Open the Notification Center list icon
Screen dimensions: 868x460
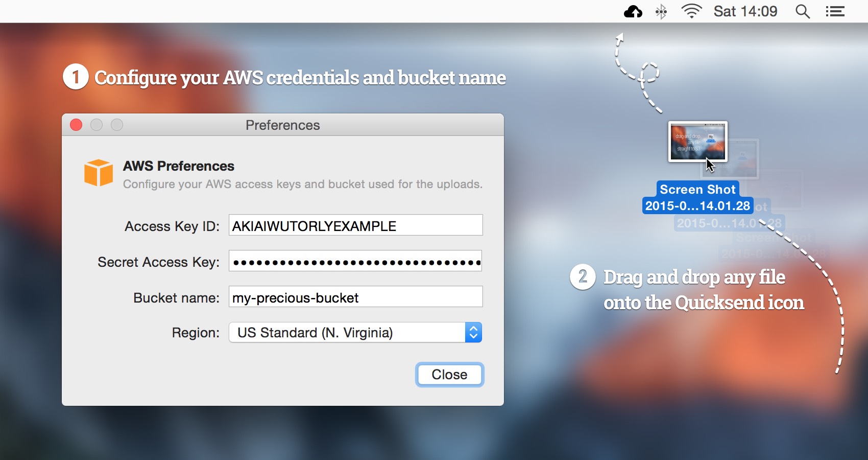(x=835, y=11)
